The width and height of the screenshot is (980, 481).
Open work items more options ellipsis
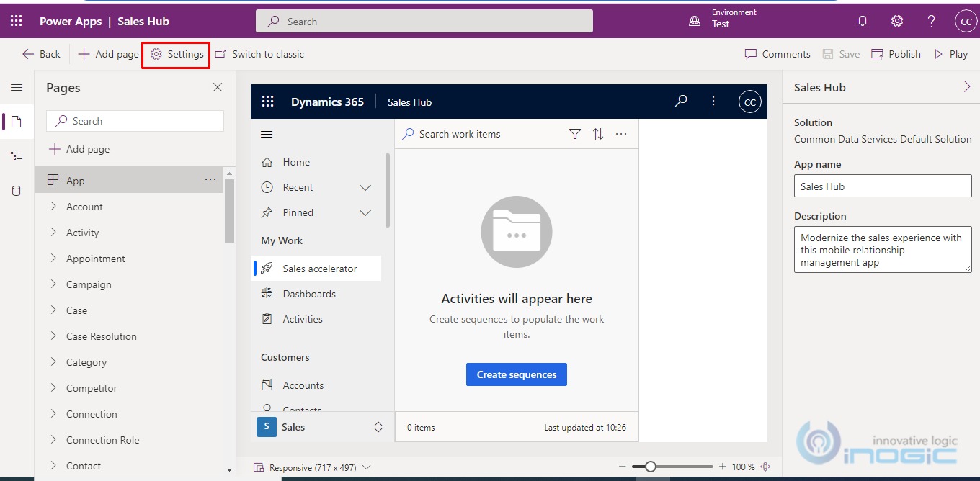click(621, 134)
